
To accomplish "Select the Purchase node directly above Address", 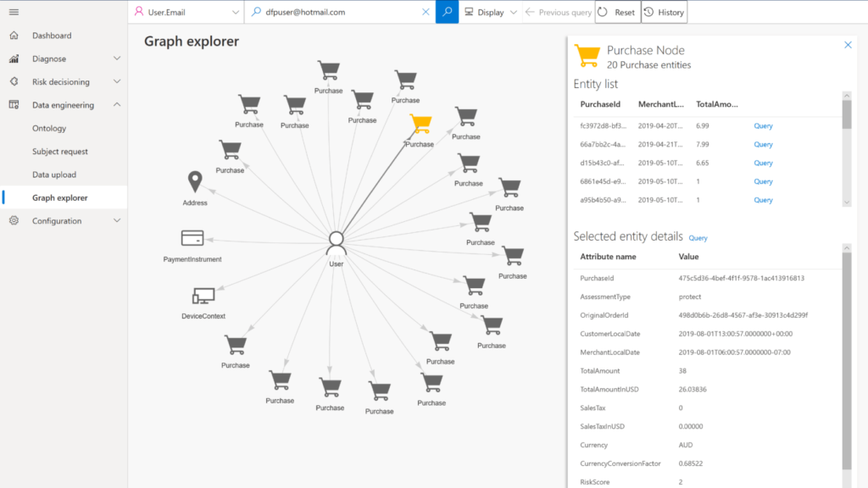I will click(230, 150).
